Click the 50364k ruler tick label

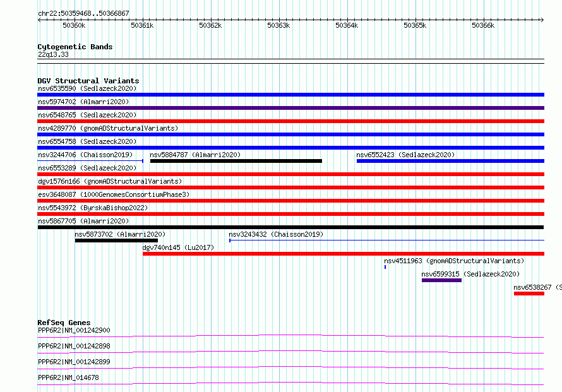click(347, 25)
